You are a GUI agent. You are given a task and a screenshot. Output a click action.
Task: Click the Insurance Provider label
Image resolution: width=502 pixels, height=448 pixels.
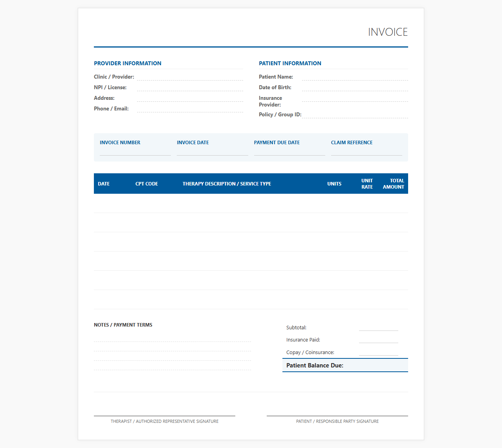pos(270,101)
